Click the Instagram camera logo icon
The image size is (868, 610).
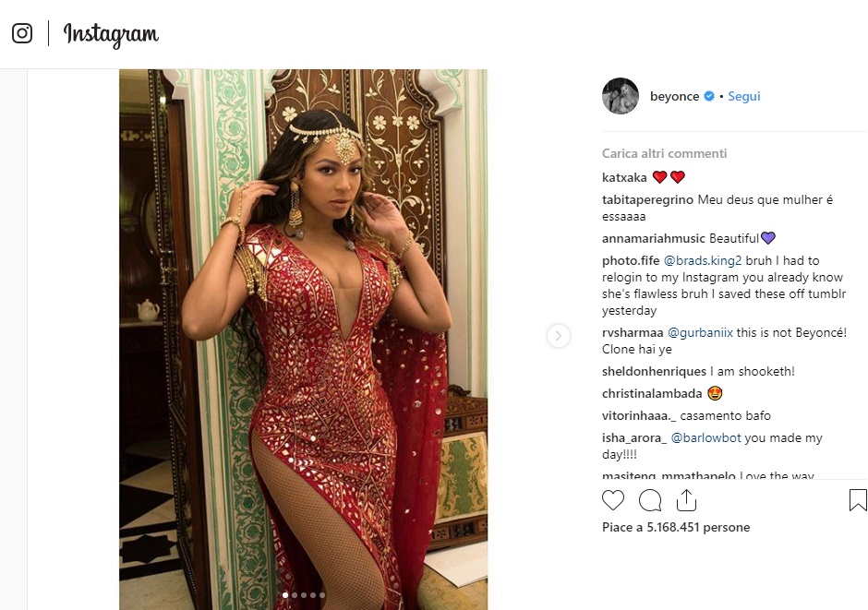22,33
